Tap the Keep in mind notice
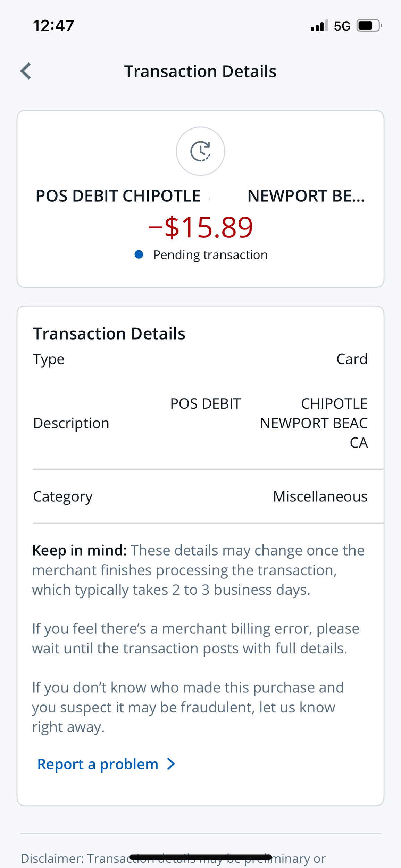Screen dimensions: 401x868 [198, 570]
